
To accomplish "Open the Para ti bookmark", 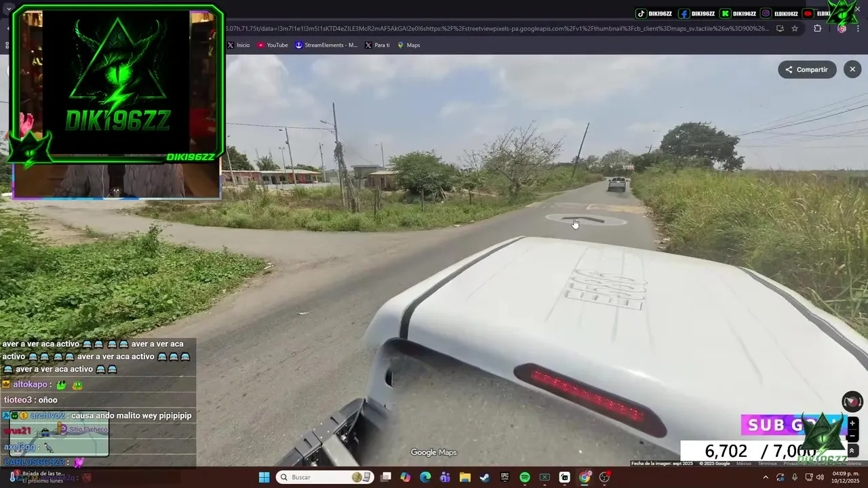I will 377,45.
